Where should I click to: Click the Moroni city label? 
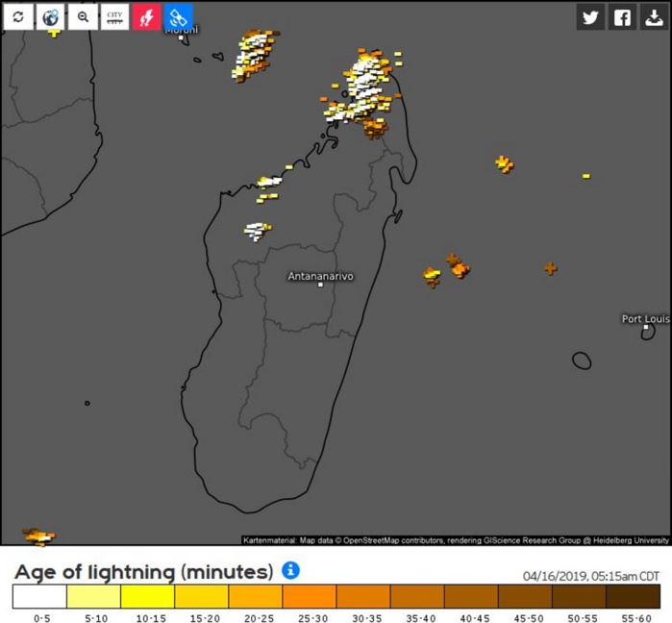coord(181,30)
